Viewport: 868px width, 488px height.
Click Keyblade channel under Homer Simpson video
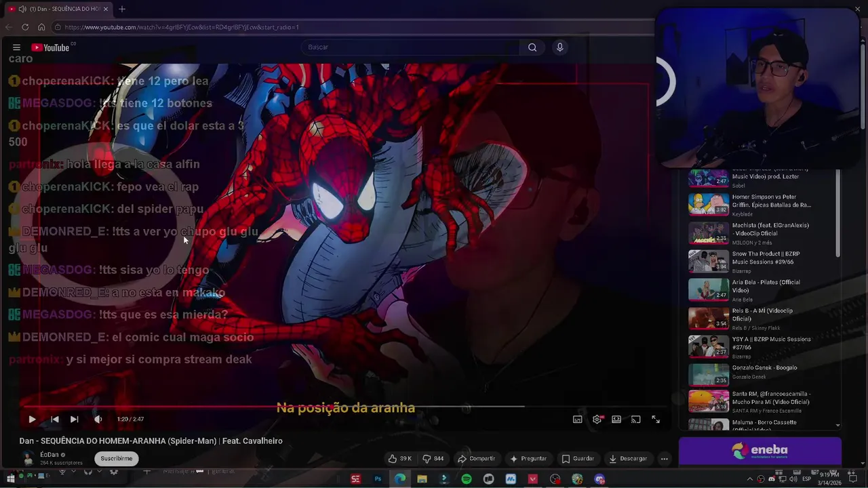[743, 213]
